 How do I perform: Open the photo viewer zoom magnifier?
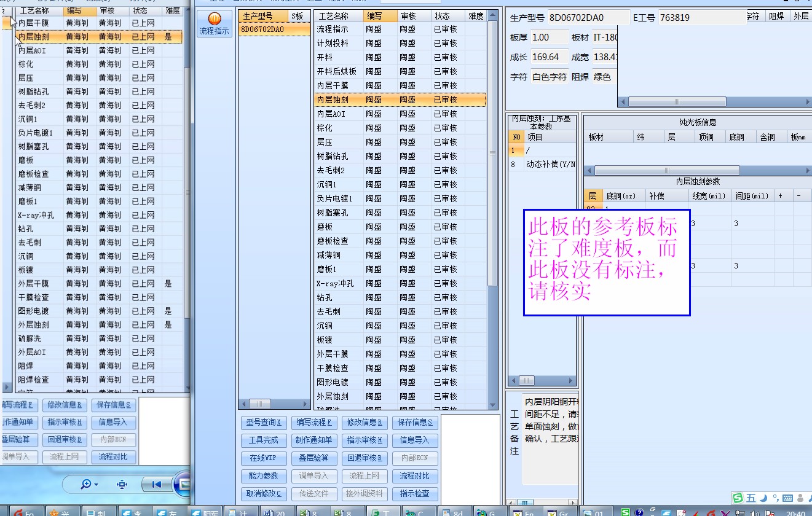pyautogui.click(x=87, y=485)
